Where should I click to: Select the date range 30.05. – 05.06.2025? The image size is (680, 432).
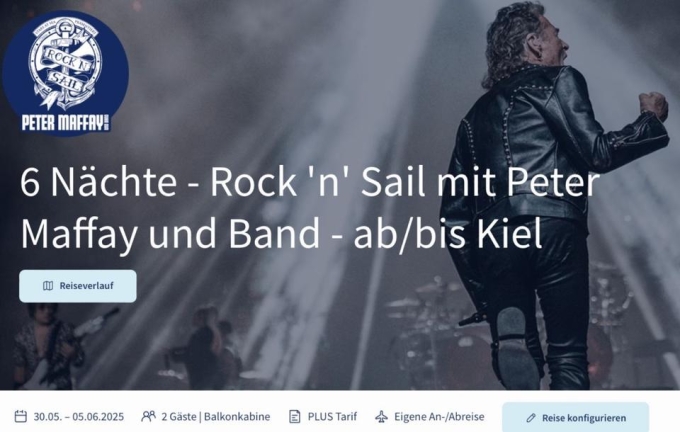click(78, 417)
